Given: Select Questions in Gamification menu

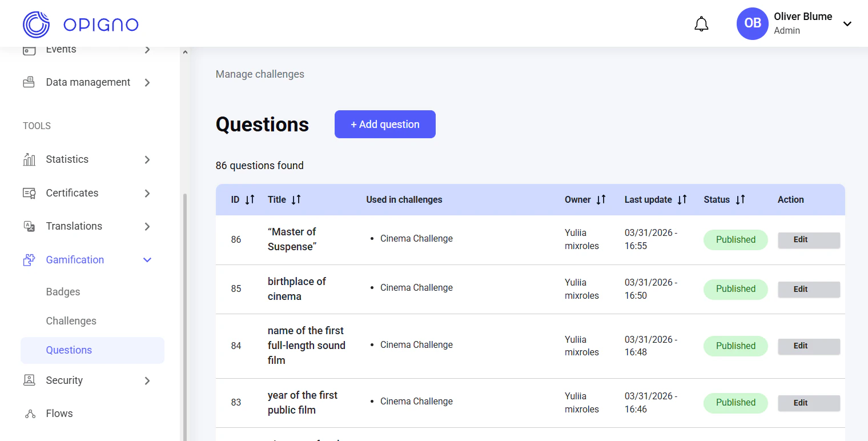Looking at the screenshot, I should [93, 350].
